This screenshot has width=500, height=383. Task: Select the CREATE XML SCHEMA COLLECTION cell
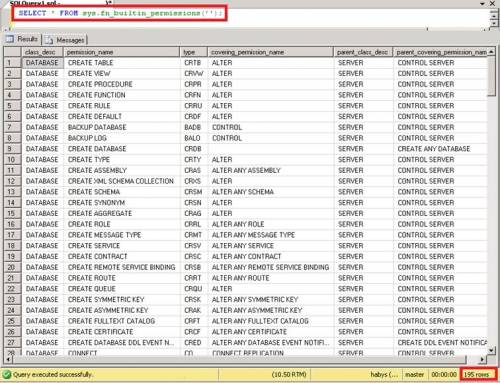point(122,181)
